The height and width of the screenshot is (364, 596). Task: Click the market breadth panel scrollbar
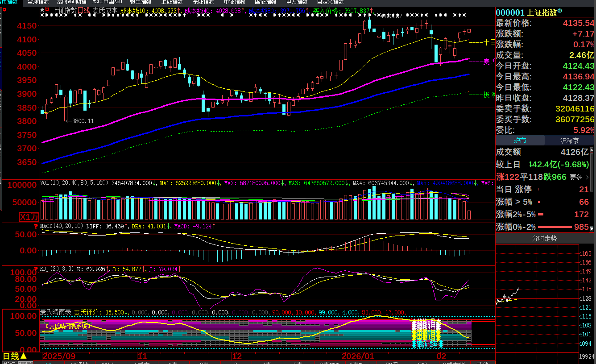click(592, 187)
